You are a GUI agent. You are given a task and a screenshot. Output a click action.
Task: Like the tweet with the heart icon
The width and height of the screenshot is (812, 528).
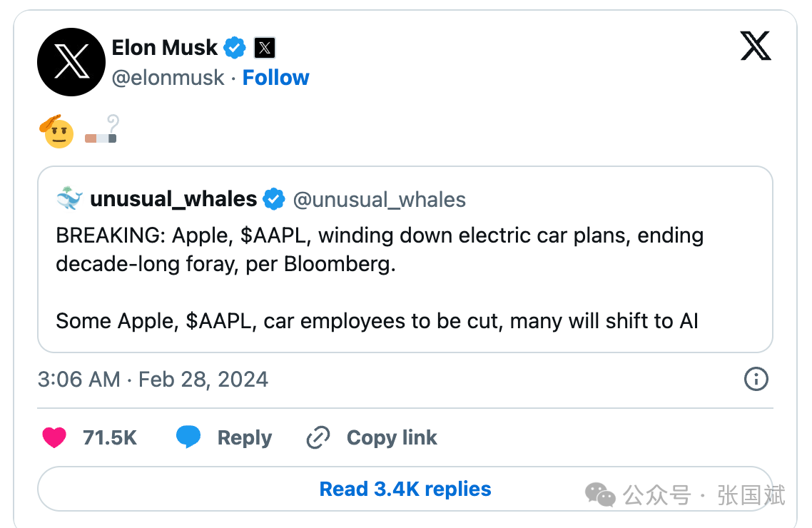pos(54,437)
